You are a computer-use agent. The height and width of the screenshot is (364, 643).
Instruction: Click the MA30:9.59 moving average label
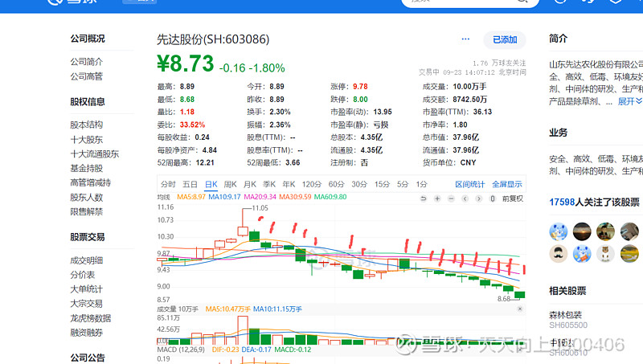(x=295, y=197)
